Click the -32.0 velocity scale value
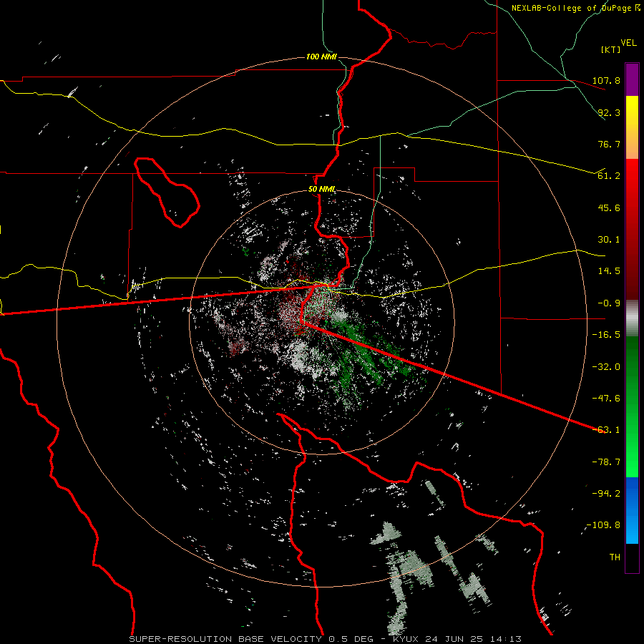 click(x=606, y=367)
